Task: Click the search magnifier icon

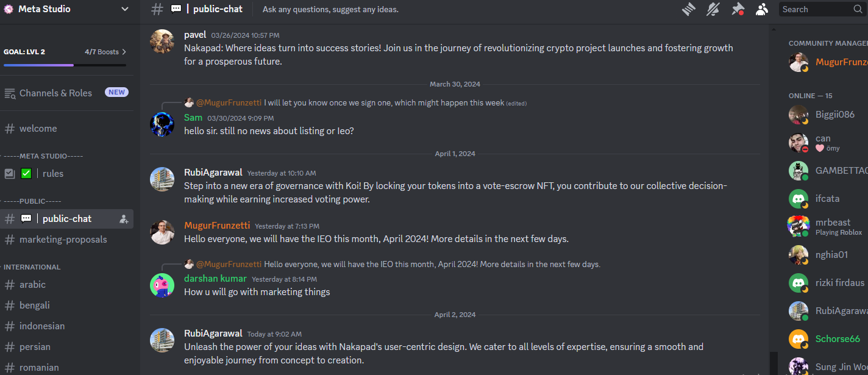Action: pos(858,9)
